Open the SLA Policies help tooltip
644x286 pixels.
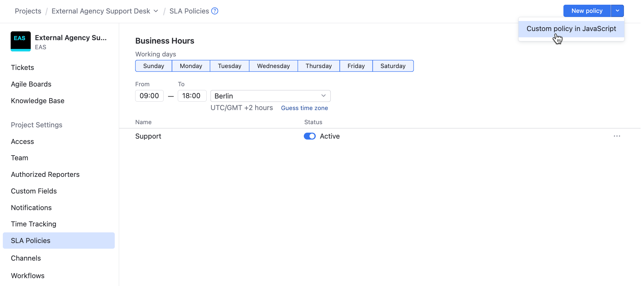pos(214,11)
